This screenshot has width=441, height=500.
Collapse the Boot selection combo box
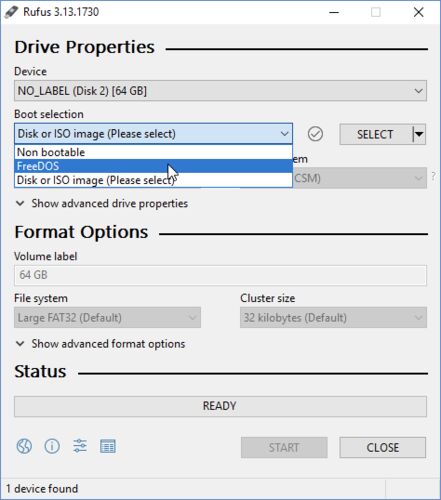(153, 134)
